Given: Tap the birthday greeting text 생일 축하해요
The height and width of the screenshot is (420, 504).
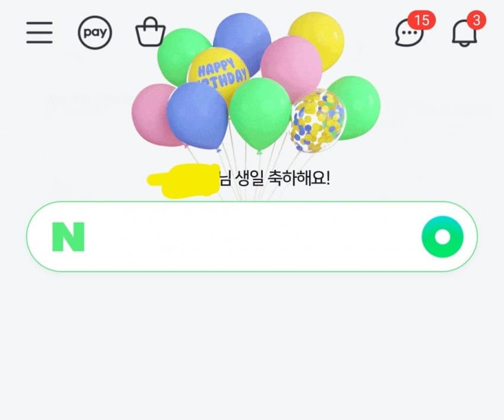Looking at the screenshot, I should (x=282, y=178).
